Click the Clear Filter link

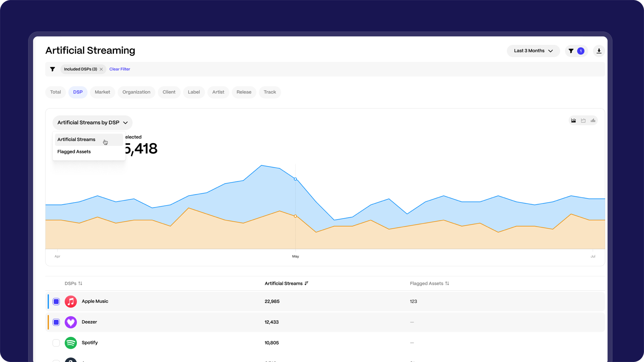click(x=120, y=69)
